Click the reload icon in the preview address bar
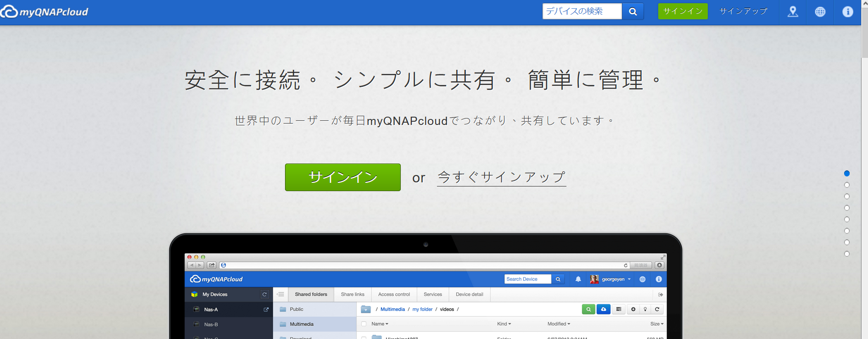This screenshot has height=339, width=868. point(626,265)
